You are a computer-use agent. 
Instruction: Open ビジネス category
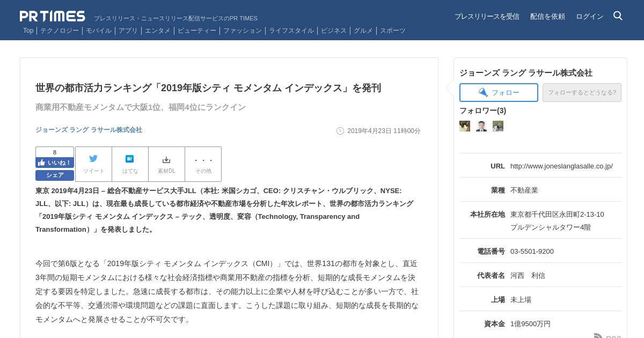[334, 31]
